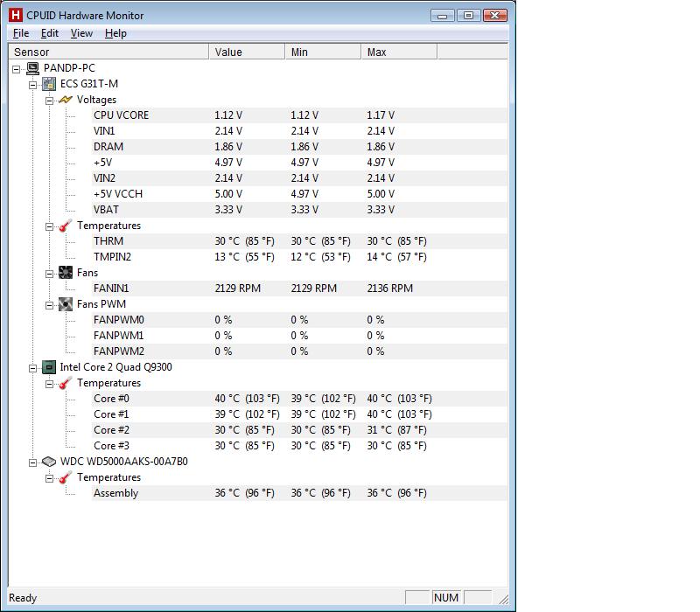Select the DRAM voltage row
This screenshot has height=612, width=700.
[x=299, y=147]
